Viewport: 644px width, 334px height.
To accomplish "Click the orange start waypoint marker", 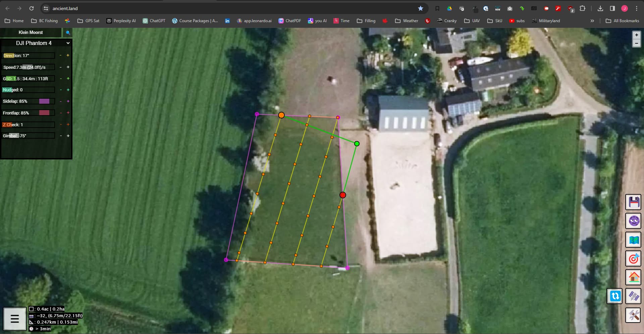I will [281, 115].
